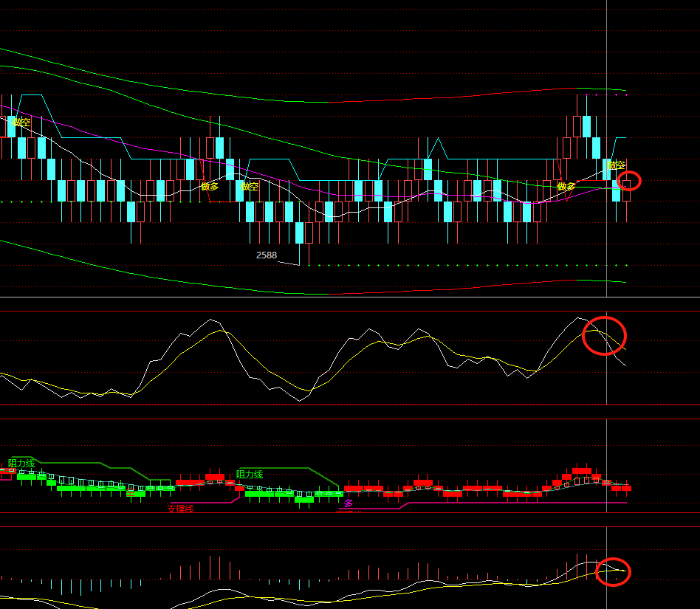Click the 做空 label nearest the crosshair line

[x=616, y=165]
